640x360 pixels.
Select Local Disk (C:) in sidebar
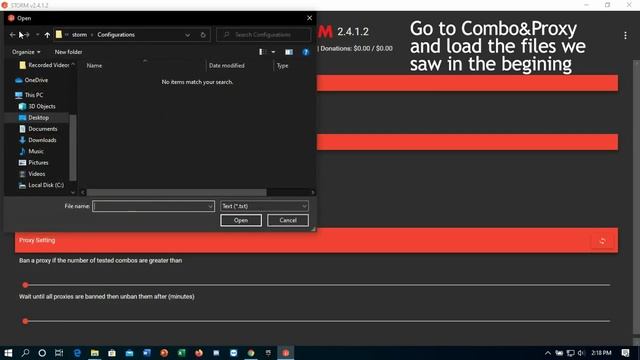(x=41, y=185)
